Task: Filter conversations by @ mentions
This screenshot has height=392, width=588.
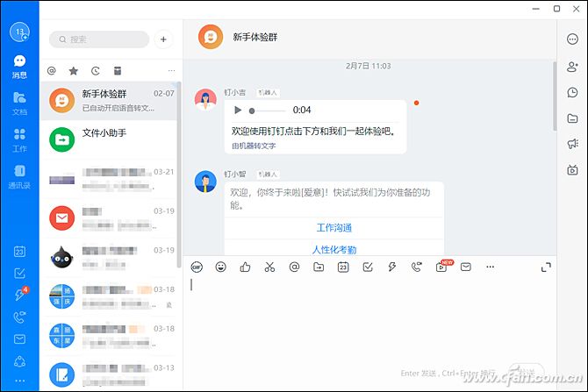Action: point(52,70)
